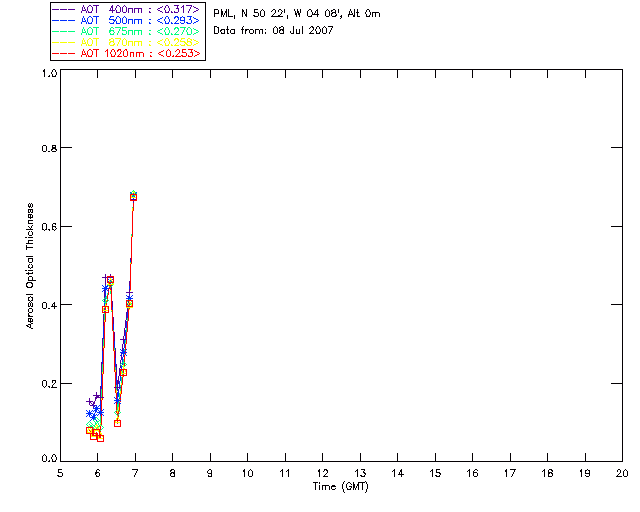The image size is (640, 512).
Task: Click the blue dashed line sample in legend
Action: (x=64, y=20)
